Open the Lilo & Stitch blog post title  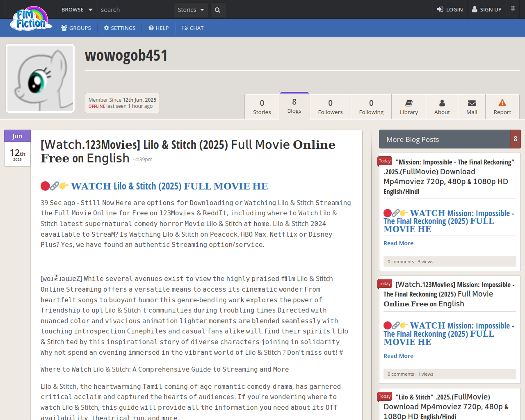[x=188, y=151]
